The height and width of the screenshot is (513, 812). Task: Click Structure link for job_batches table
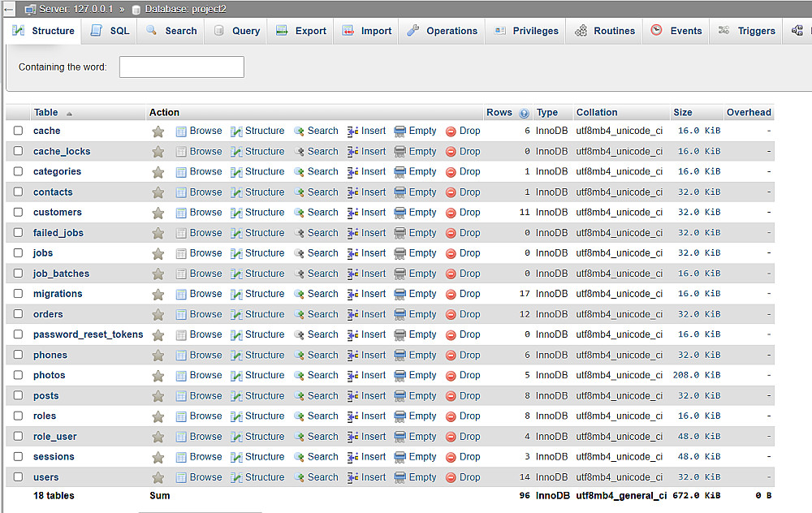[x=265, y=274]
